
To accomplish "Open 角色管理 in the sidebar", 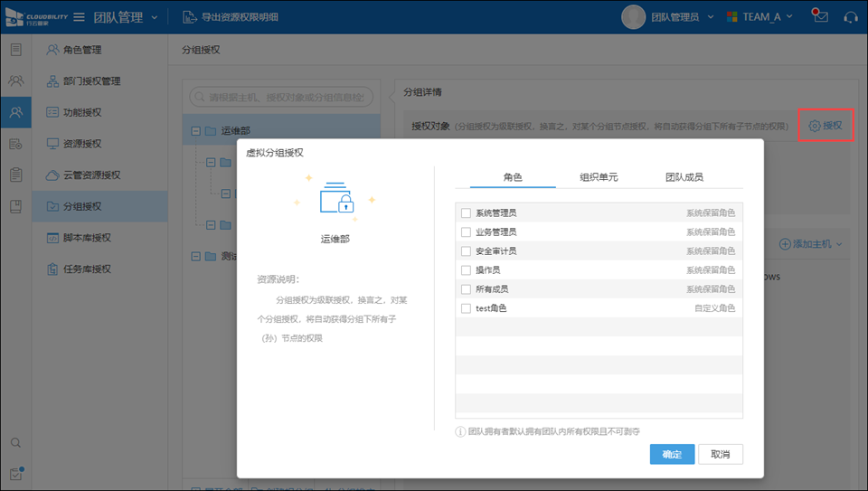I will (81, 50).
